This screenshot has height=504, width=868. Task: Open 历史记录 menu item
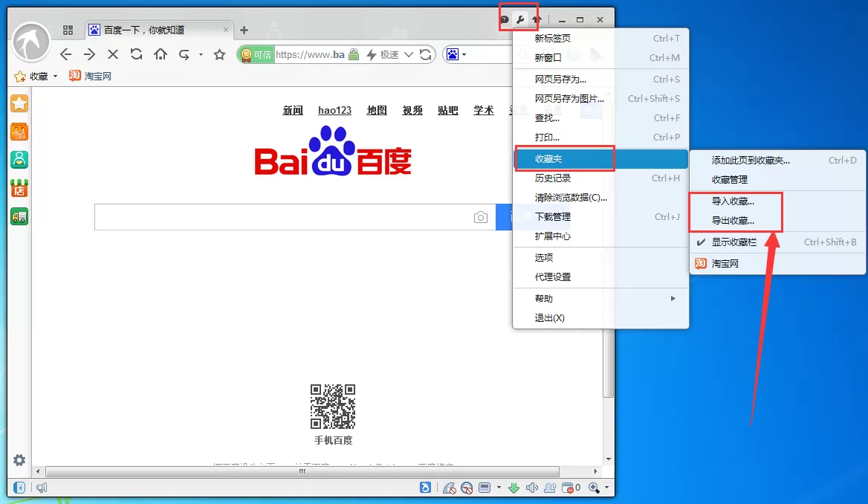[x=601, y=178]
